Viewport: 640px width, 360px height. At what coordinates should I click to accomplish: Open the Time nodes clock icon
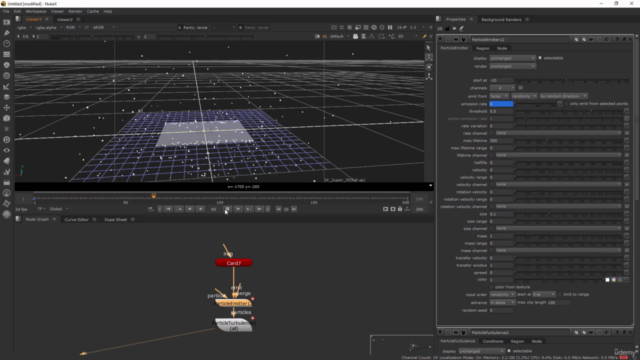(7, 43)
